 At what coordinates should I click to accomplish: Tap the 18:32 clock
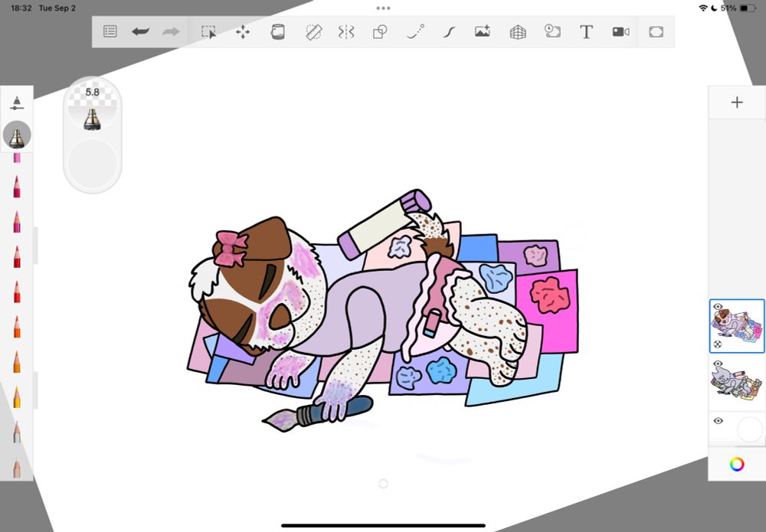(x=21, y=8)
